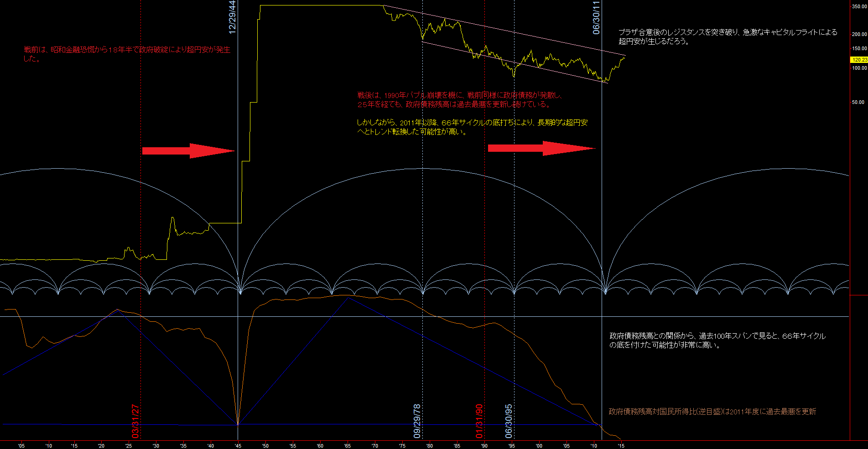Click orange annotation 政府債務残高対国民所得比(逆目盛)
The width and height of the screenshot is (868, 449).
pyautogui.click(x=712, y=412)
